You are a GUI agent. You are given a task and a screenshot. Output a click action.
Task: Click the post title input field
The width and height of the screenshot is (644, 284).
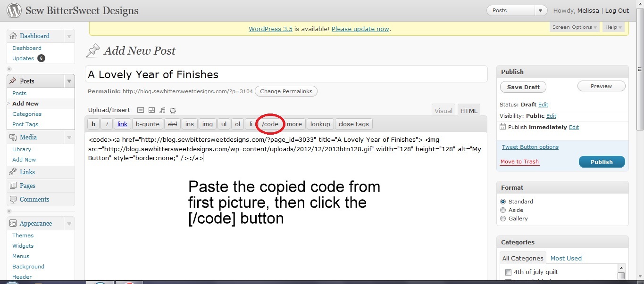click(x=286, y=74)
